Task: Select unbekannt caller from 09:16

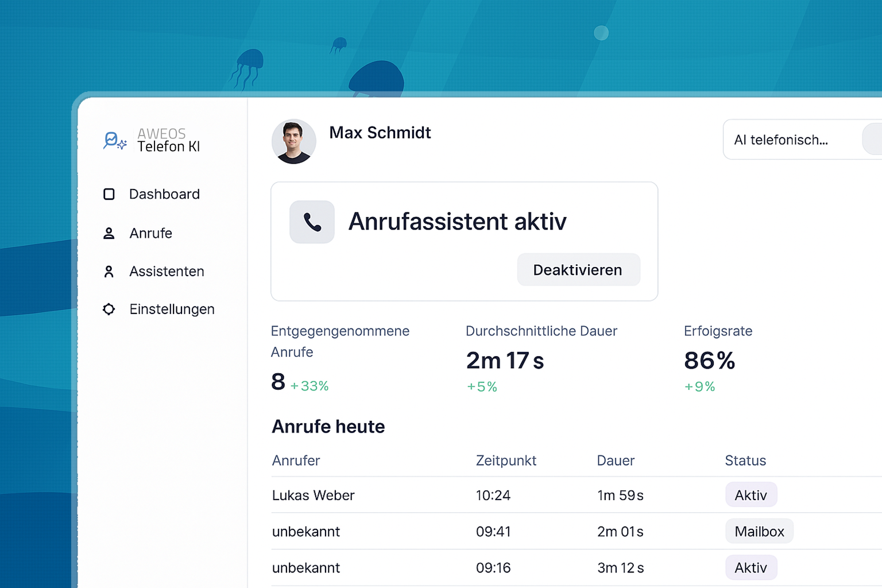Action: click(x=306, y=568)
